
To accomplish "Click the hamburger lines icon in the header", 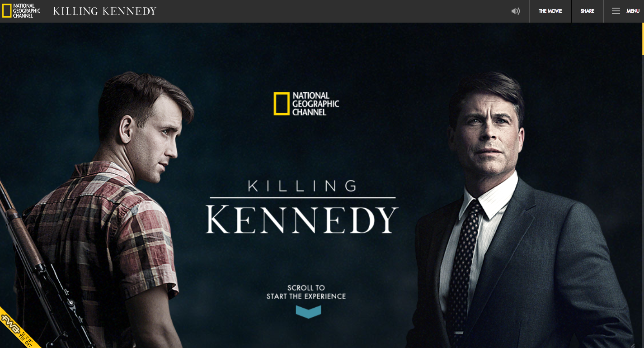I will coord(616,11).
